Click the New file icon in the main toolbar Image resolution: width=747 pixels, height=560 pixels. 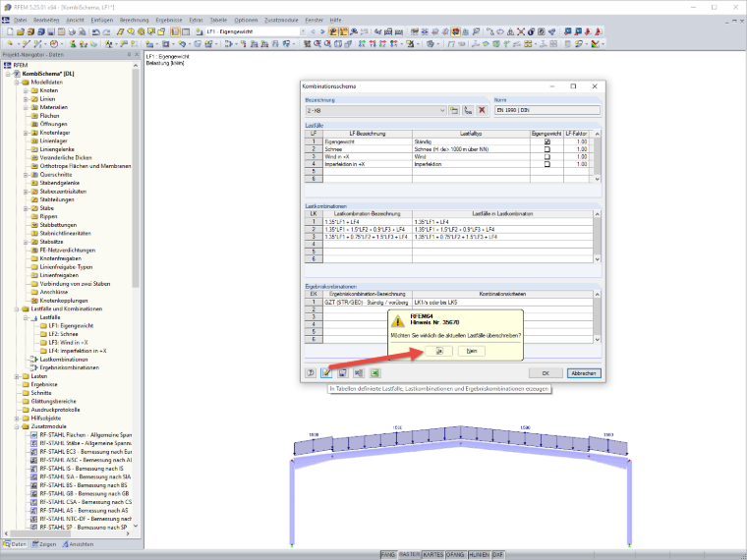tap(10, 31)
